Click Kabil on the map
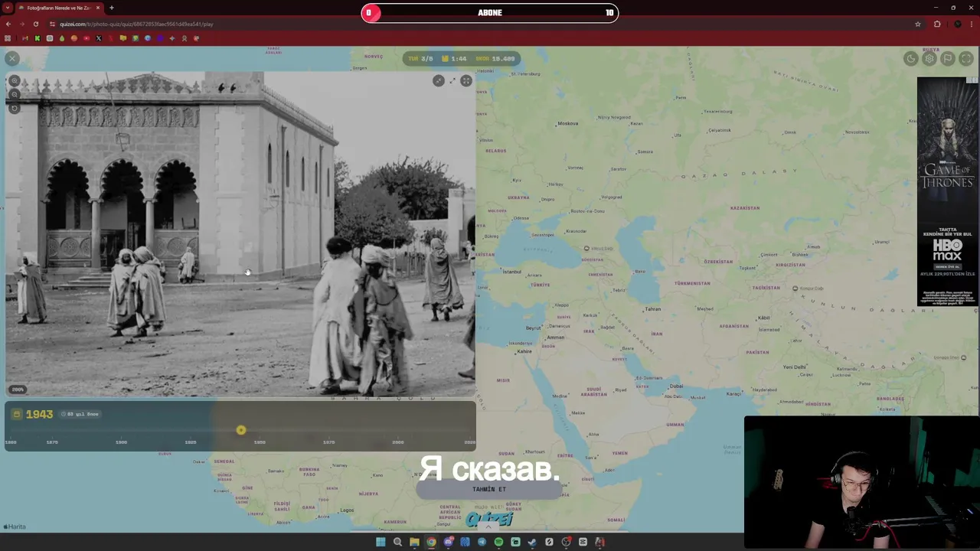 point(763,318)
